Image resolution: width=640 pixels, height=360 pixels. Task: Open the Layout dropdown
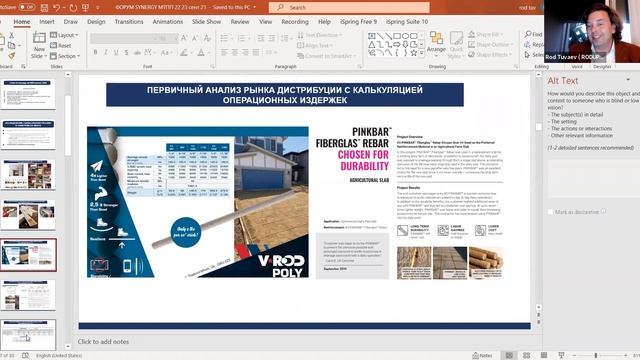[x=64, y=35]
